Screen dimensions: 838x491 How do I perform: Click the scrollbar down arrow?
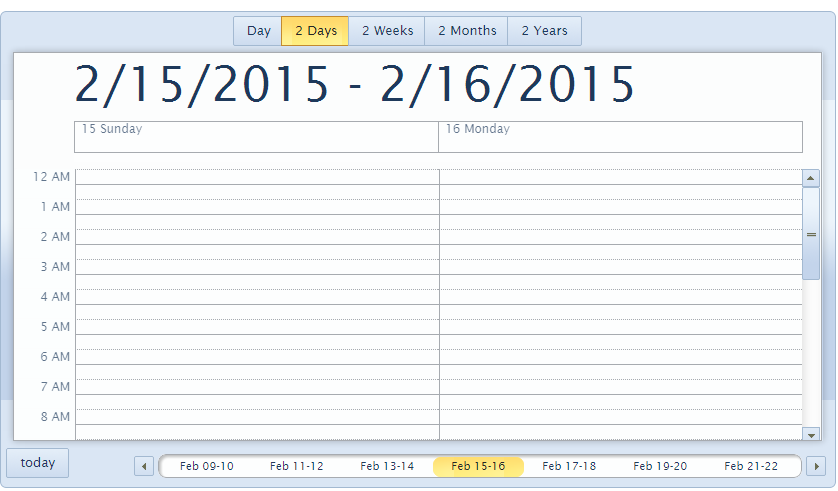click(811, 435)
